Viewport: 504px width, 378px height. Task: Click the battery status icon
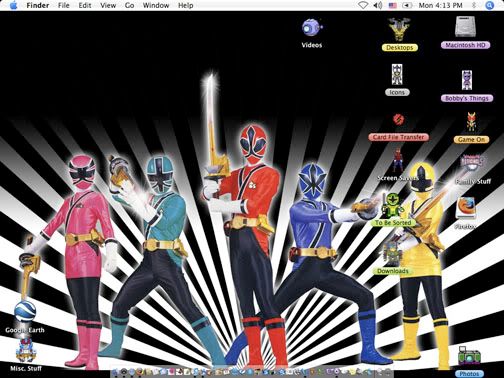pyautogui.click(x=407, y=5)
